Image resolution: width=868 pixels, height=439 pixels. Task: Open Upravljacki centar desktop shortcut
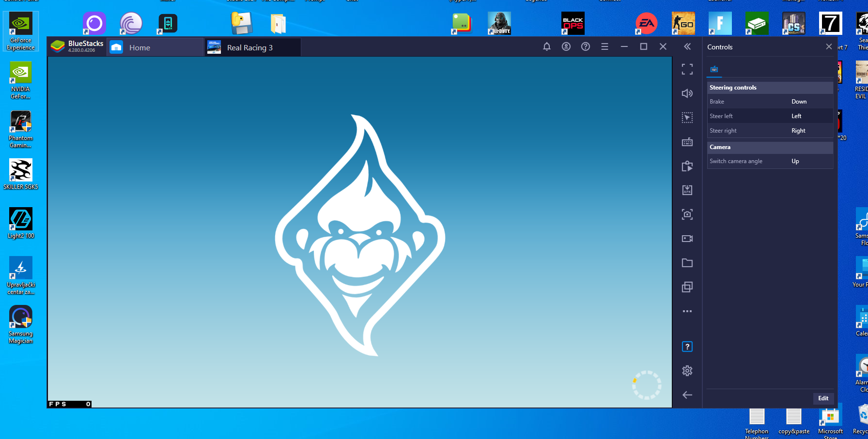tap(20, 275)
